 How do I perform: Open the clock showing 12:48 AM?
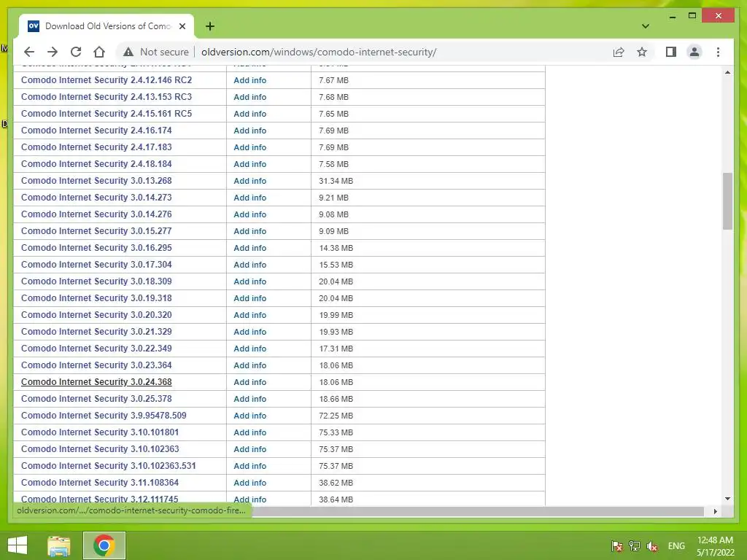click(715, 546)
